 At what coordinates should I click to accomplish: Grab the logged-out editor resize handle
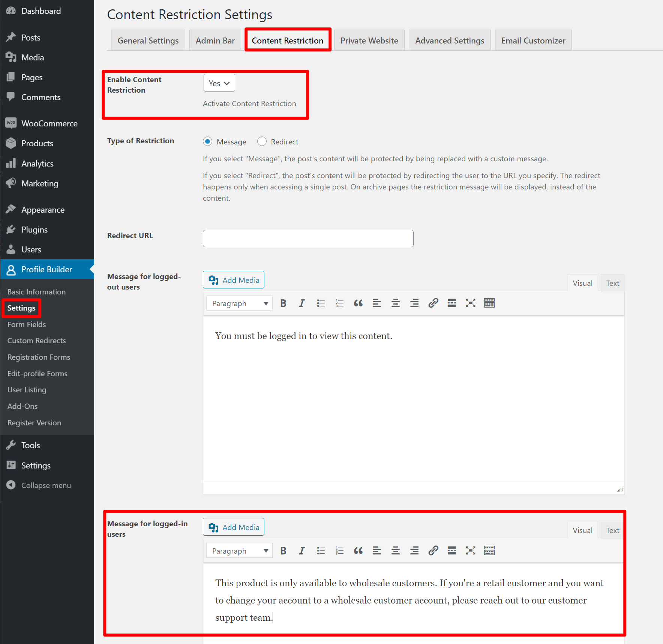point(620,489)
